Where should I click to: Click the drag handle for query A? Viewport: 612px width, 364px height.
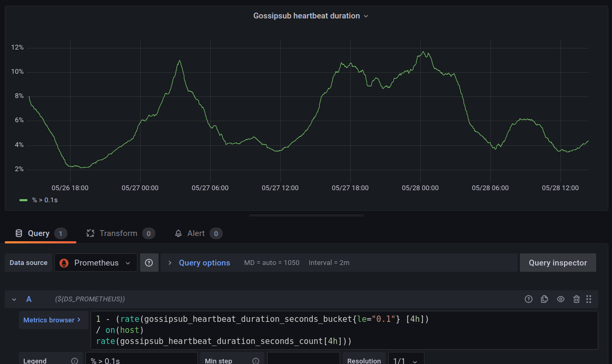tap(589, 299)
